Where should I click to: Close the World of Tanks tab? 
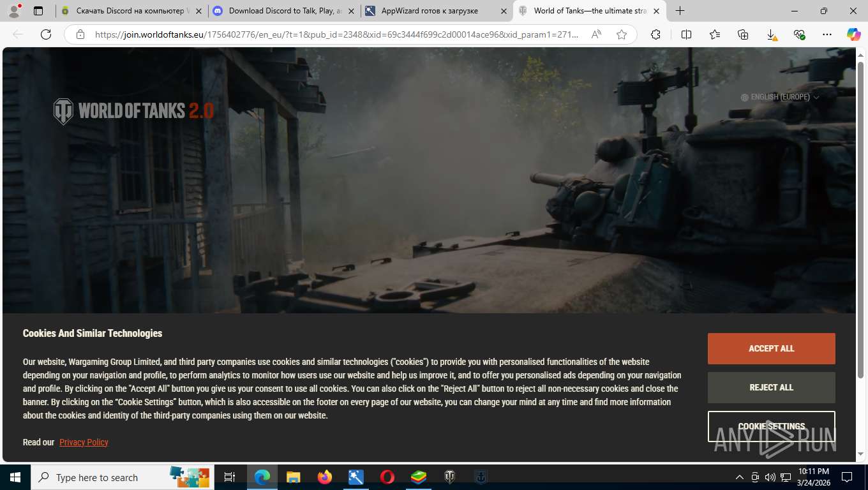[656, 11]
